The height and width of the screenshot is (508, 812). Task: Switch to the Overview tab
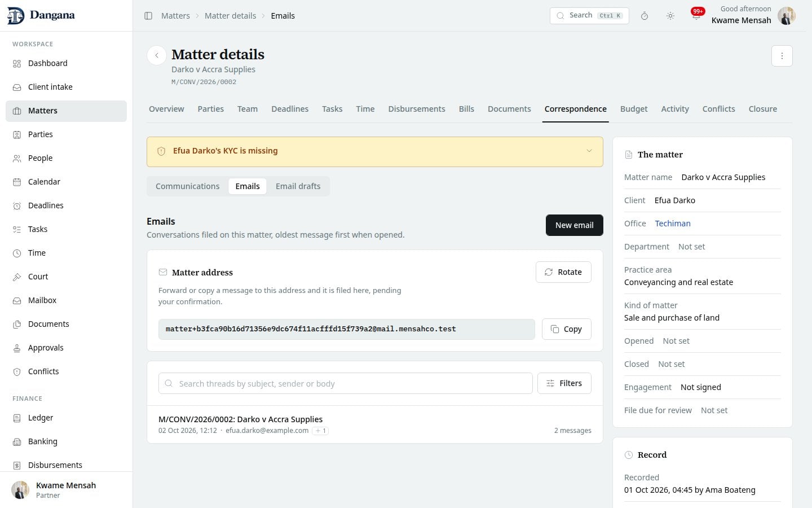point(166,109)
